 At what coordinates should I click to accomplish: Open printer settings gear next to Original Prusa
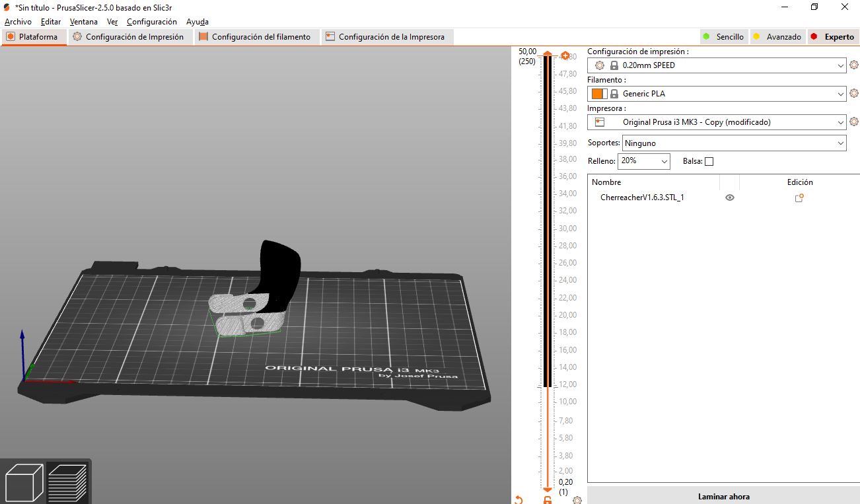(x=853, y=122)
